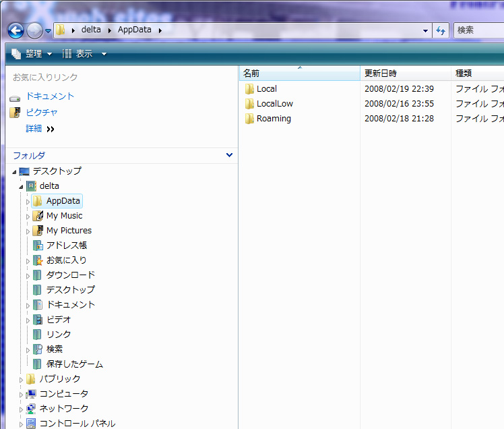Open the ピクチャ favorite link
504x429 pixels.
(42, 113)
